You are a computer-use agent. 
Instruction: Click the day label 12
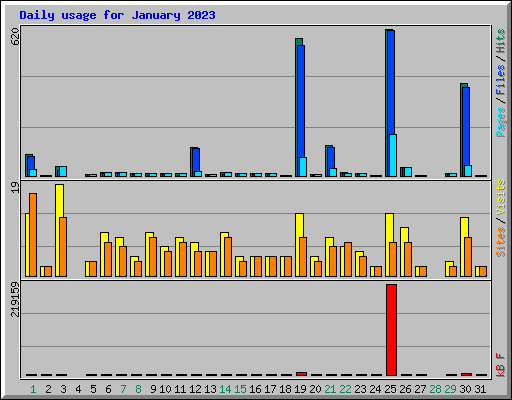[x=195, y=389]
